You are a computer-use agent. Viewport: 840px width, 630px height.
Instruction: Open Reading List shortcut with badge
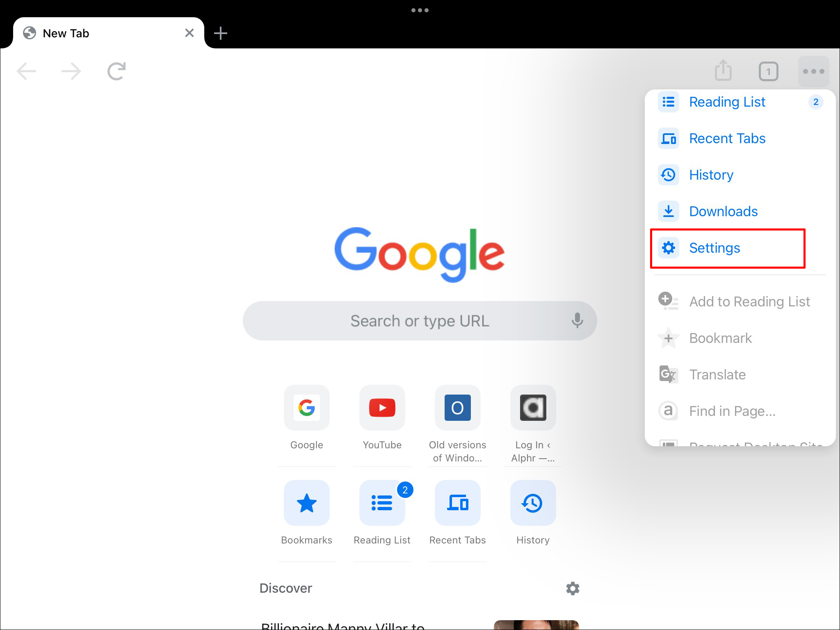point(382,503)
